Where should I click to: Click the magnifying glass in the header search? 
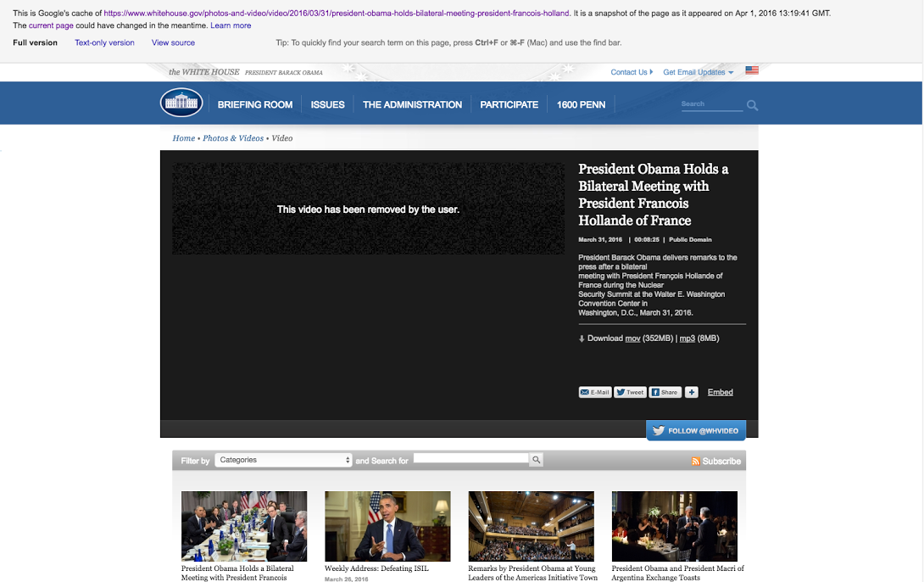752,105
